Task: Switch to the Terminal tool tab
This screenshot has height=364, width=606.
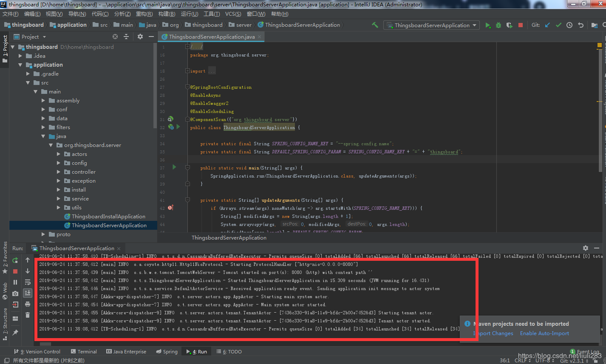Action: pyautogui.click(x=84, y=352)
